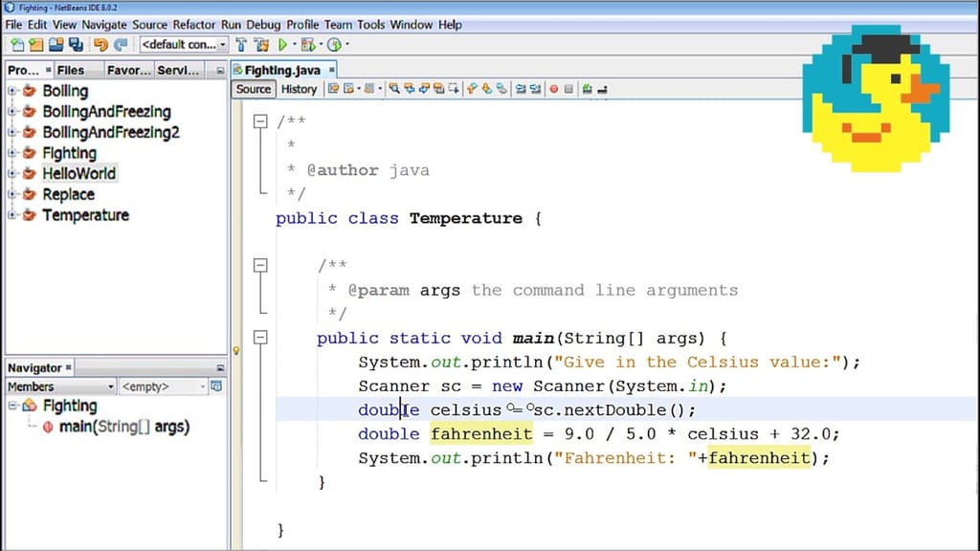The image size is (980, 551).
Task: Select the Find Selection magnifier icon
Action: coord(393,89)
